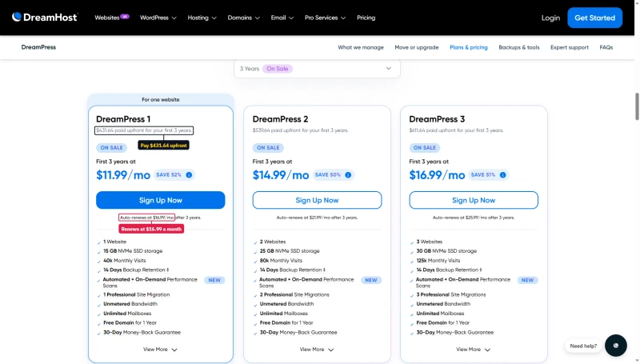The width and height of the screenshot is (640, 364).
Task: Go to What we manage section
Action: click(361, 47)
